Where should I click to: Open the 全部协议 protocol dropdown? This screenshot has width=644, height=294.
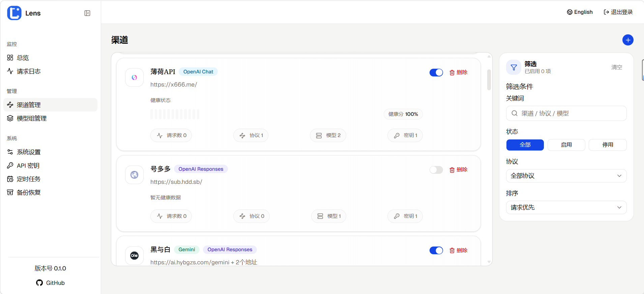[566, 176]
